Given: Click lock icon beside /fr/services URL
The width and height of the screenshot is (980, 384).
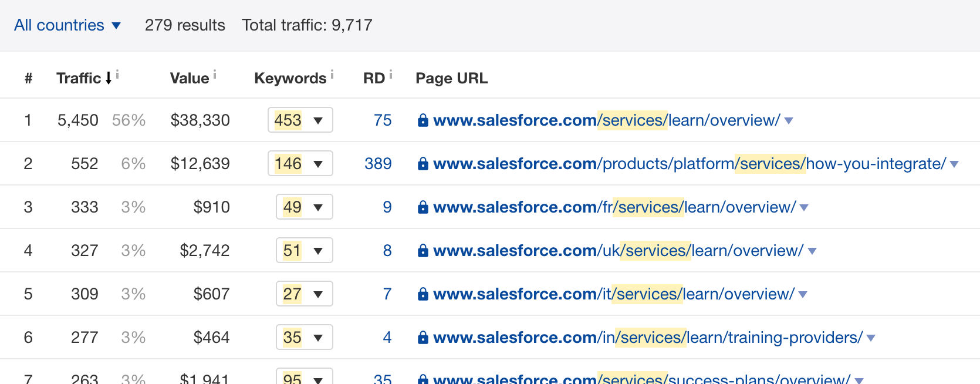Looking at the screenshot, I should click(423, 207).
